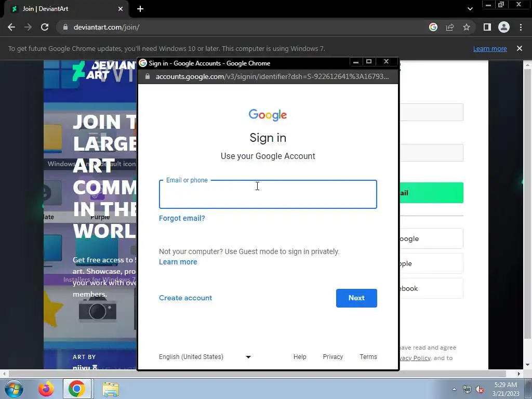Click the Apple join button on DeviantArt page
The width and height of the screenshot is (532, 399).
point(431,263)
